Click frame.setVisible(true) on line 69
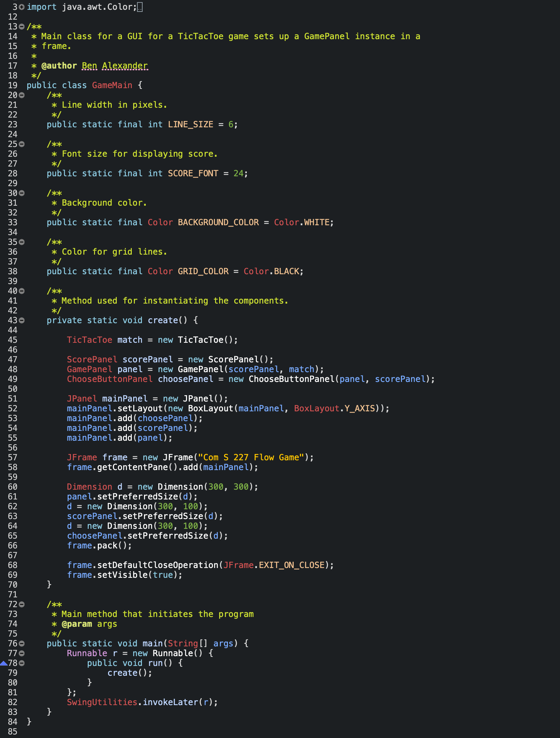The width and height of the screenshot is (560, 738). point(122,575)
